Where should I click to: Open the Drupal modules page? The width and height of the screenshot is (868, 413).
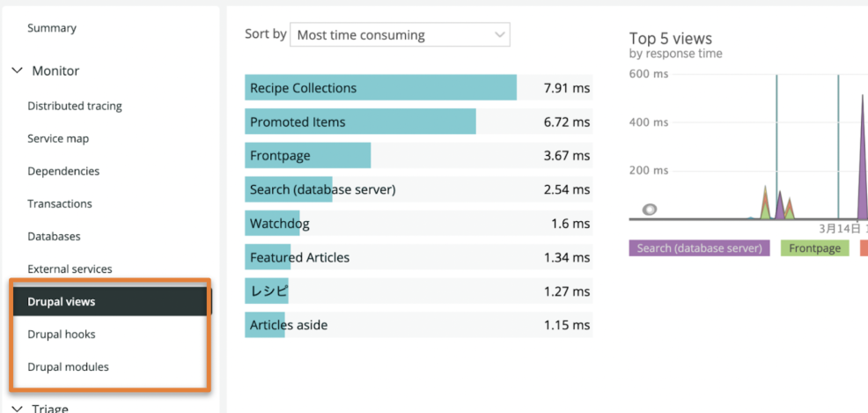(68, 366)
